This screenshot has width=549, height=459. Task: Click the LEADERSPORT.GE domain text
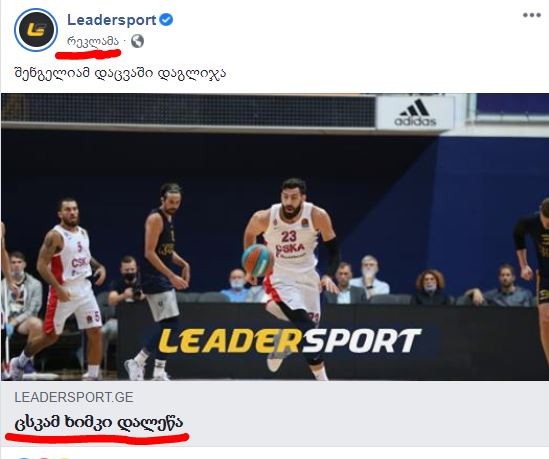click(x=74, y=397)
